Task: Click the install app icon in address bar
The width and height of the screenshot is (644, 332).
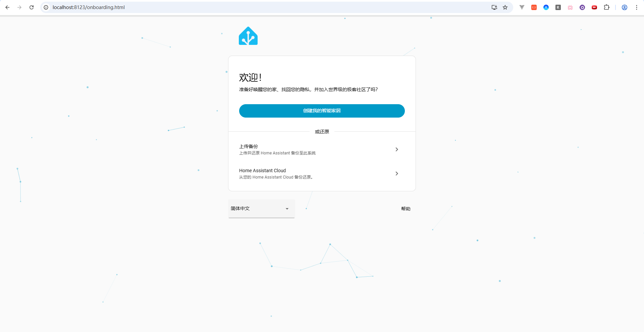Action: (494, 7)
